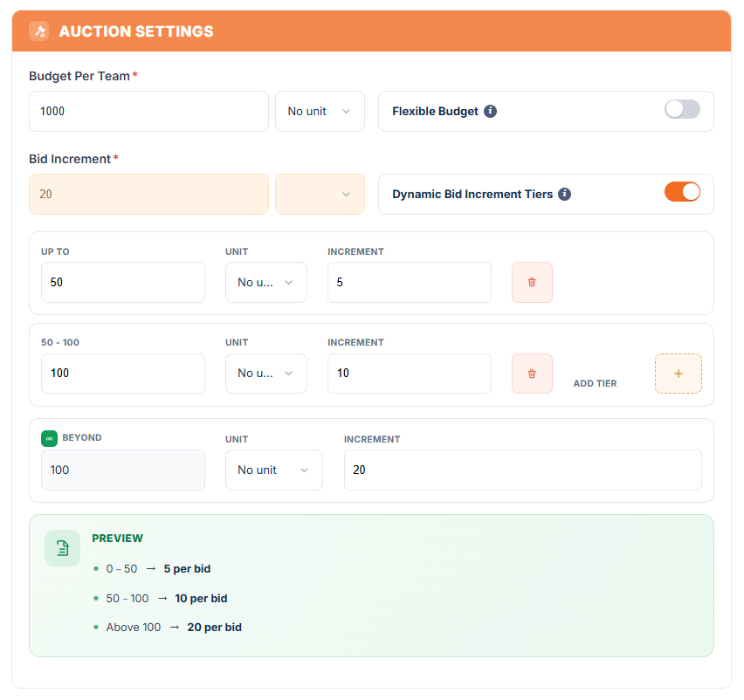The height and width of the screenshot is (700, 744).
Task: Click the ADD TIER label
Action: coord(595,384)
